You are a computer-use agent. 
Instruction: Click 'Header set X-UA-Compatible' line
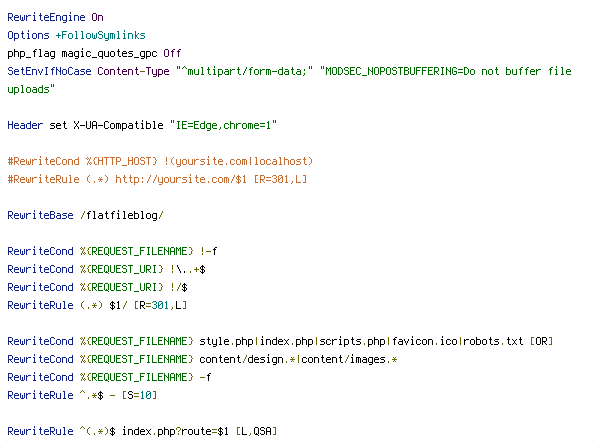click(x=142, y=125)
